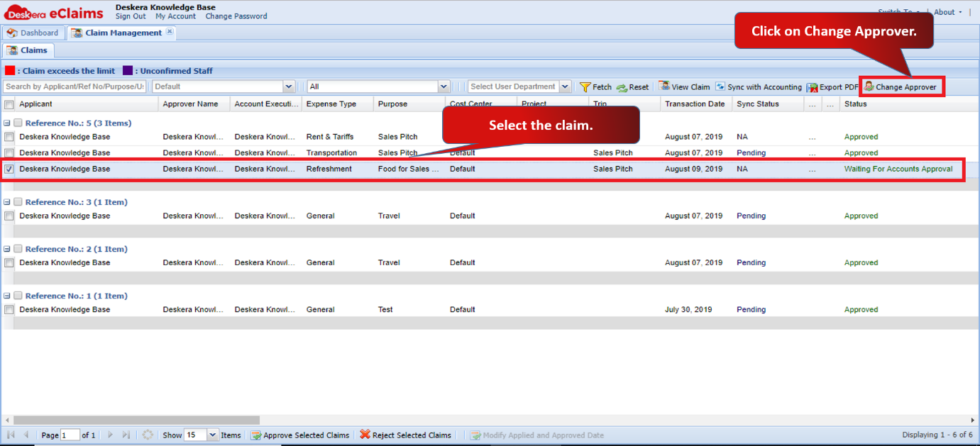Switch to the Dashboard tab
The width and height of the screenshot is (980, 446).
[33, 33]
